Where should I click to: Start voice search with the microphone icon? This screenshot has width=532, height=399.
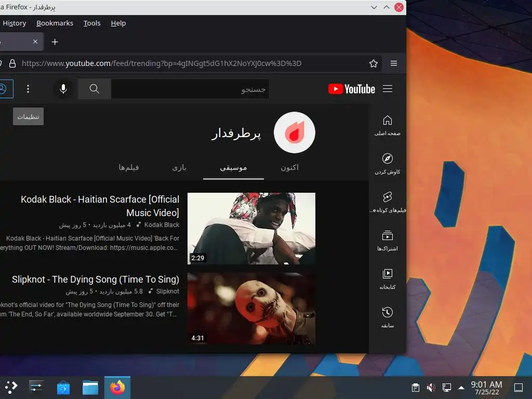click(x=63, y=89)
